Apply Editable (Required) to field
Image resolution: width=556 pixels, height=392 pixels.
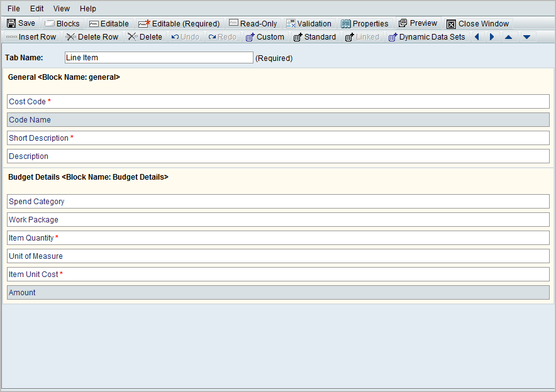point(179,23)
